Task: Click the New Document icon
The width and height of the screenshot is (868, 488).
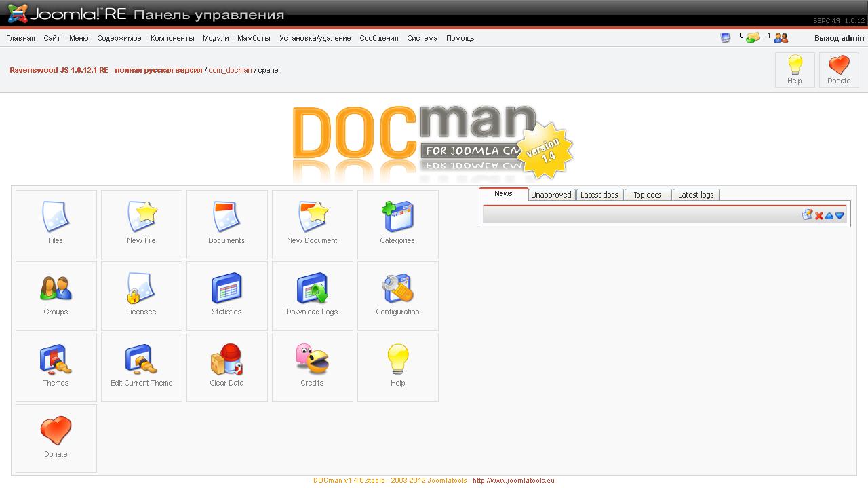Action: click(312, 223)
